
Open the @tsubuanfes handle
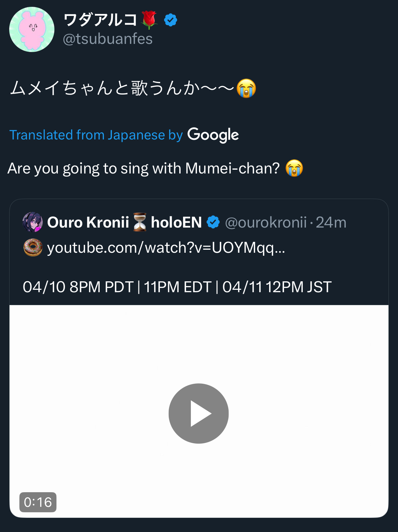pos(107,39)
